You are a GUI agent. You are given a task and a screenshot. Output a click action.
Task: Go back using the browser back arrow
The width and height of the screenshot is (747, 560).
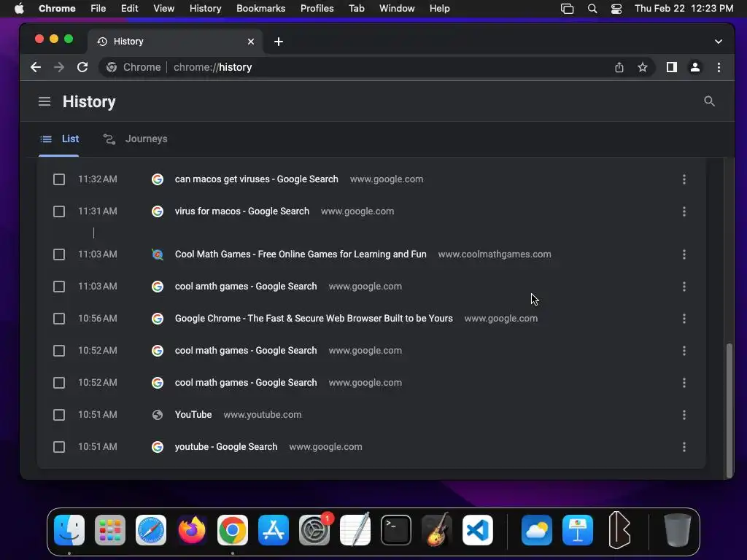point(36,67)
